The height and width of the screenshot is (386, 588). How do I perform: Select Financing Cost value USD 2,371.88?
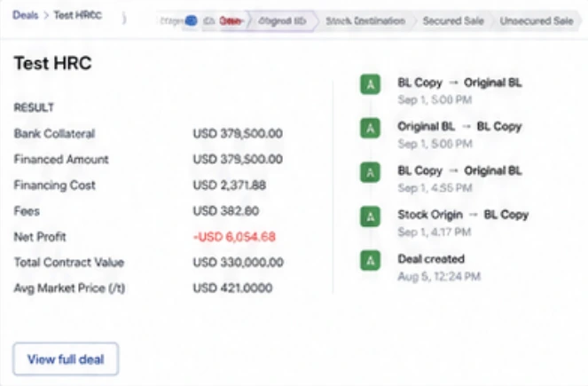tap(230, 185)
